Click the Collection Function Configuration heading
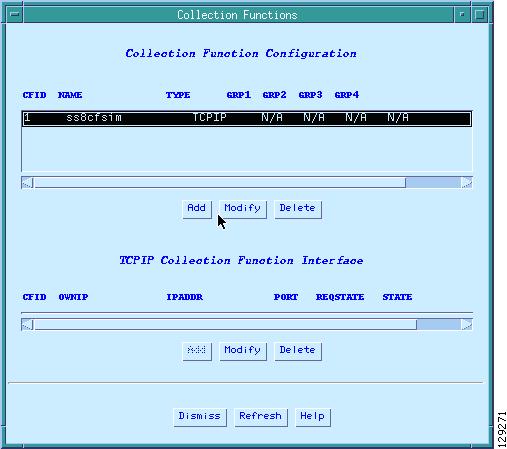Screen dimensions: 507x449 241,54
